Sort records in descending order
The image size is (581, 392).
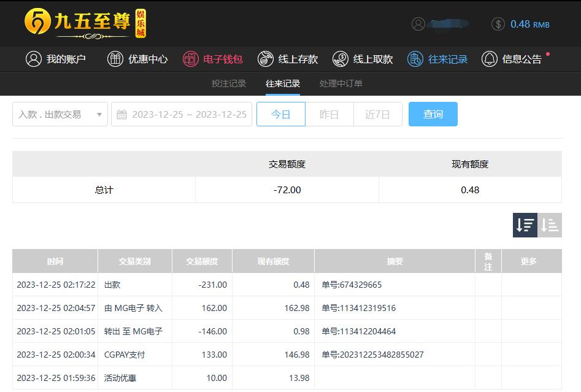click(x=525, y=225)
